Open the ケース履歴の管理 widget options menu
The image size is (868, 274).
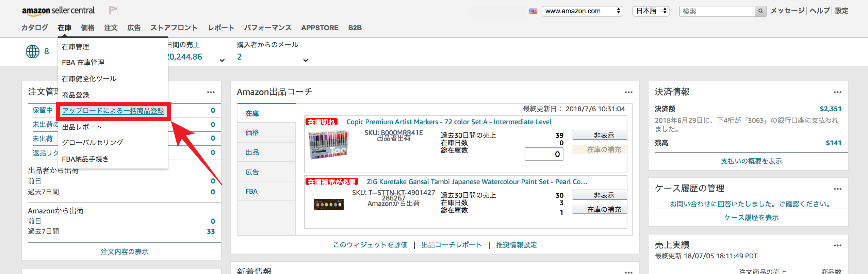(x=837, y=189)
